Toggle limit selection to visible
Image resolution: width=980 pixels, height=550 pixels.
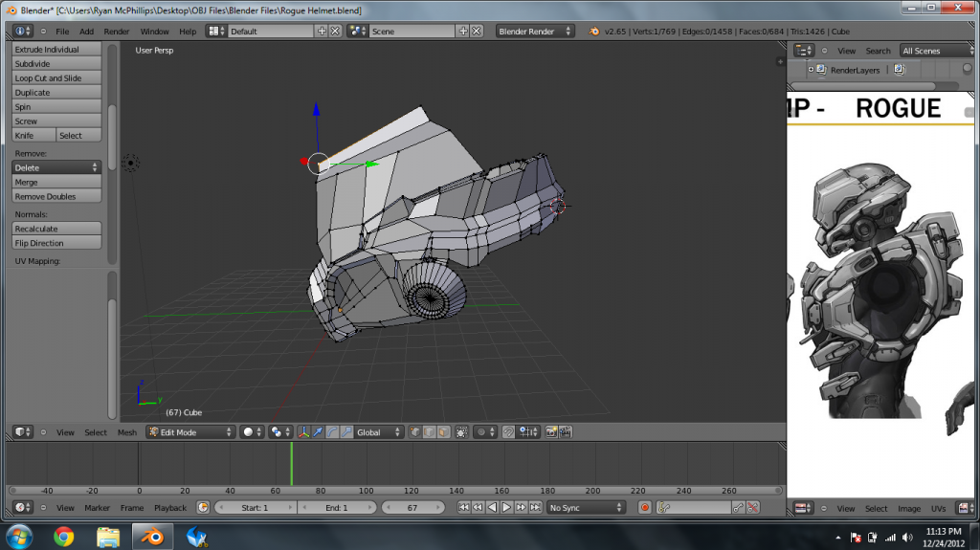(x=461, y=432)
